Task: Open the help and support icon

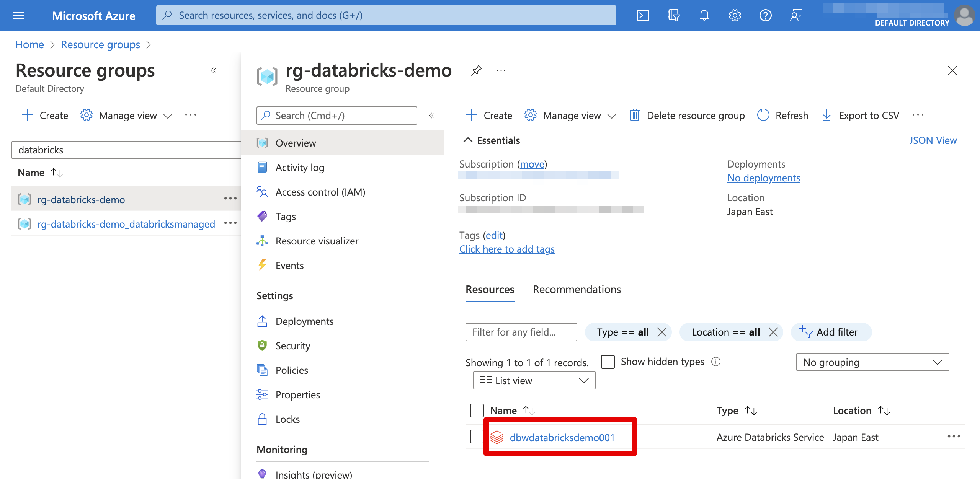Action: tap(765, 15)
